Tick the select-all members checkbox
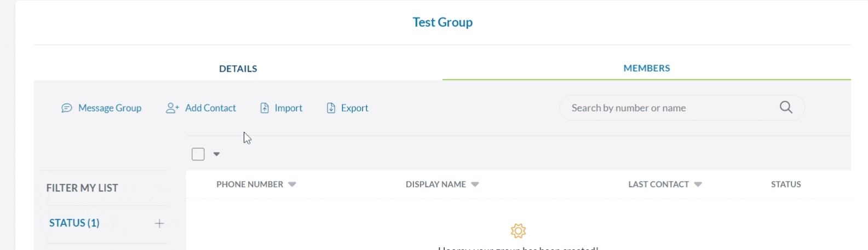Viewport: 868px width, 250px height. click(x=198, y=154)
